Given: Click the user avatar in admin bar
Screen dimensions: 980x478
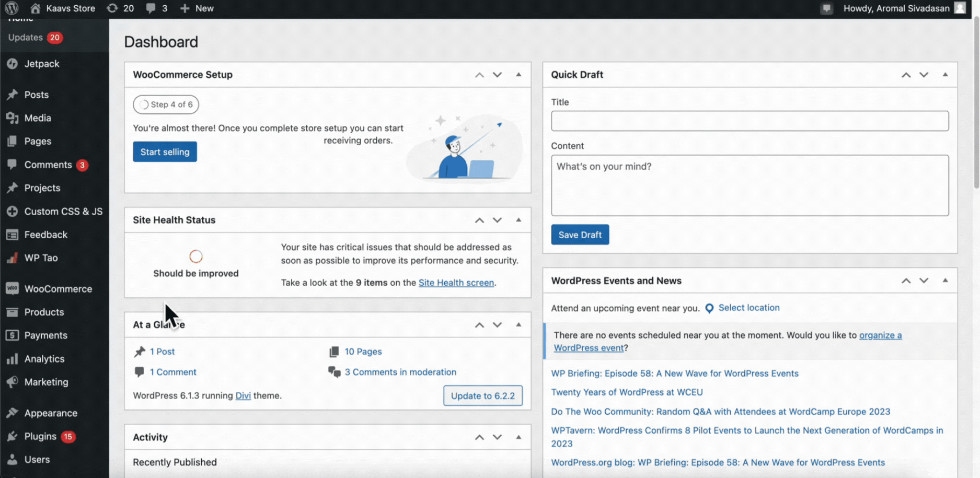Looking at the screenshot, I should 960,8.
